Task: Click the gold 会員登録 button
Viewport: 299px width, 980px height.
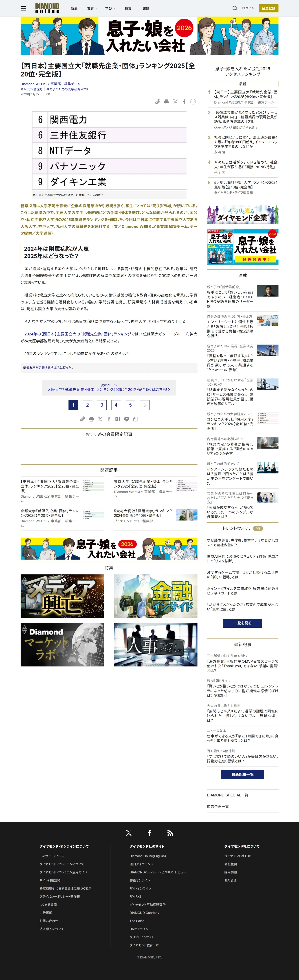Action: (268, 8)
